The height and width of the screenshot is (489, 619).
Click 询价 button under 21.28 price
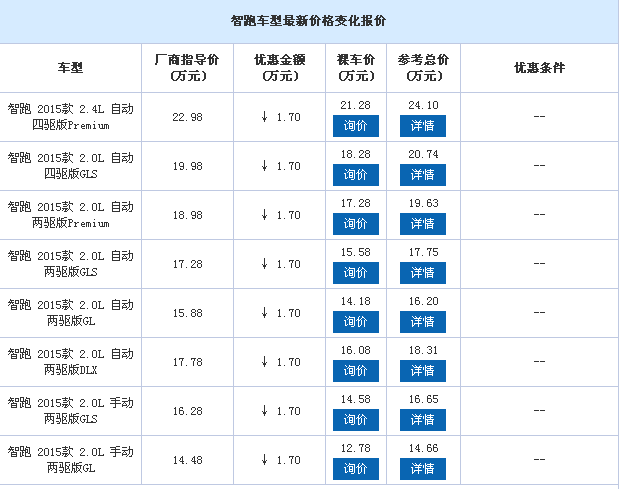(x=356, y=126)
